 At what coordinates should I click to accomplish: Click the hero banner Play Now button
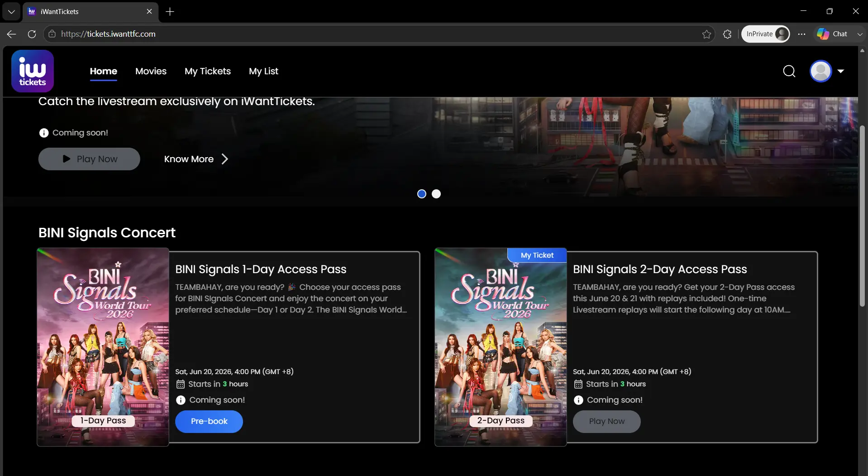pos(89,159)
